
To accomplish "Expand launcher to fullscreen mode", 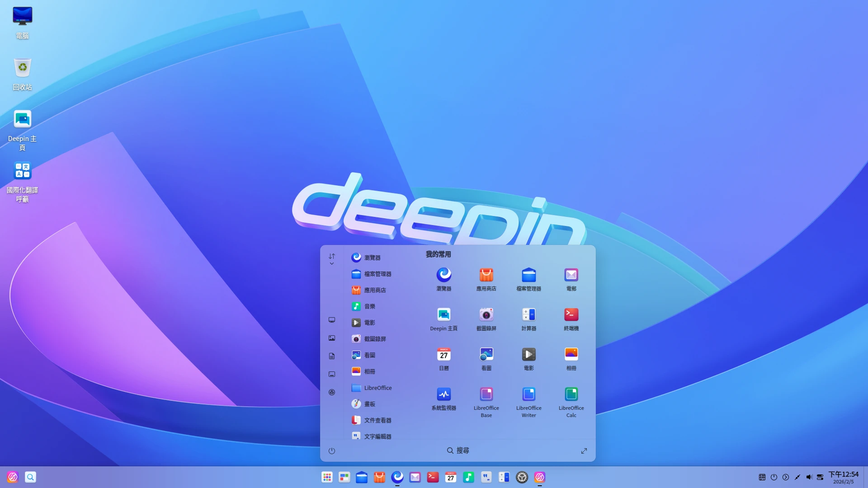I will 584,451.
